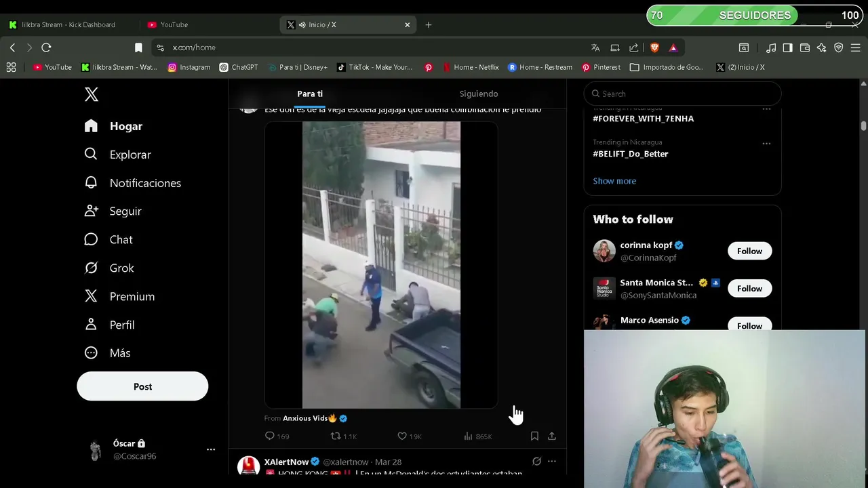The image size is (868, 488).
Task: Open #BELIFT_Do_Better trending topic
Action: [631, 154]
